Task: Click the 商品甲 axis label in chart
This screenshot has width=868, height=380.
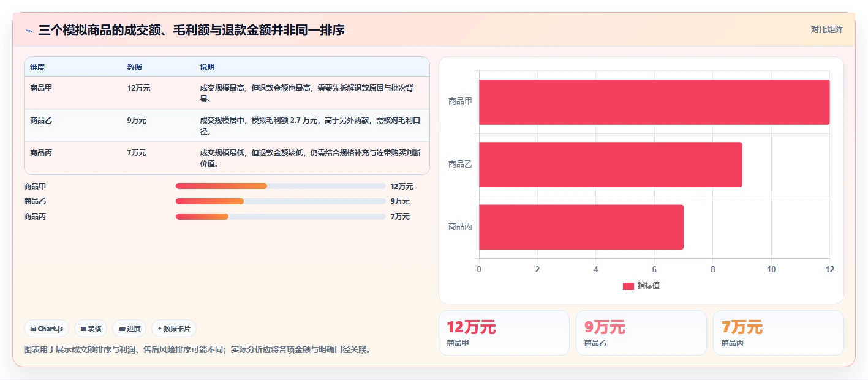Action: (460, 102)
